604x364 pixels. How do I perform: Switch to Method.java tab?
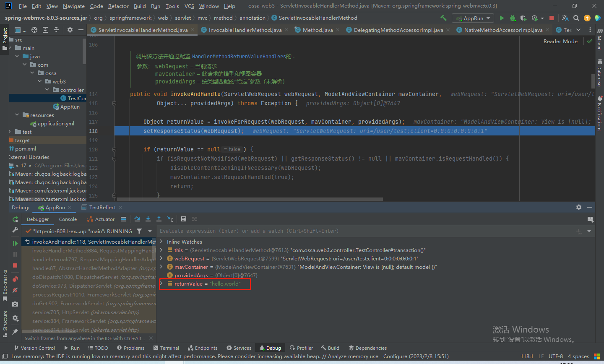[318, 30]
